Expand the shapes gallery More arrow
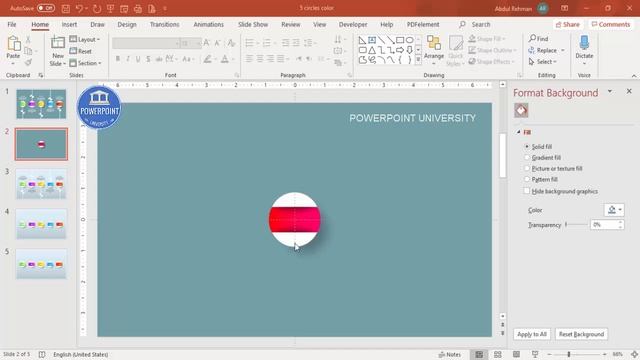 click(x=418, y=60)
